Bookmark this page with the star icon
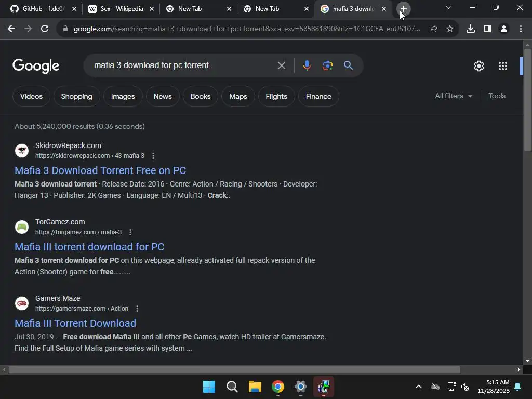This screenshot has height=399, width=532. point(450,29)
